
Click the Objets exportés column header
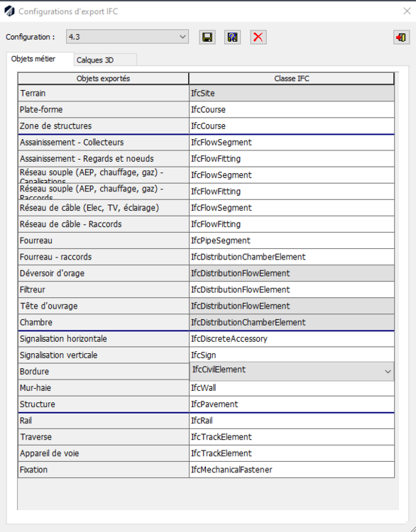tap(103, 78)
